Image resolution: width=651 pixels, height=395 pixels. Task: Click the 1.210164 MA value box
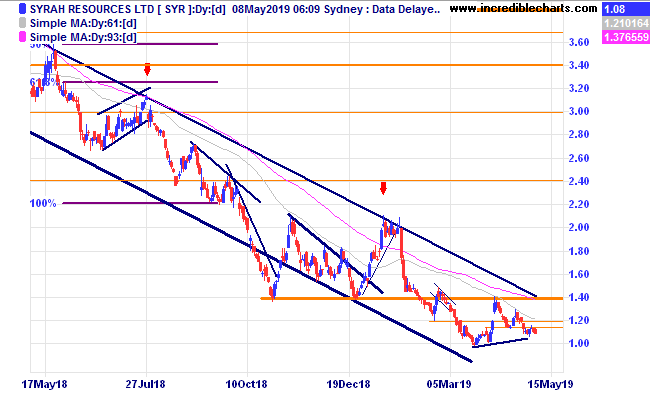pyautogui.click(x=626, y=23)
